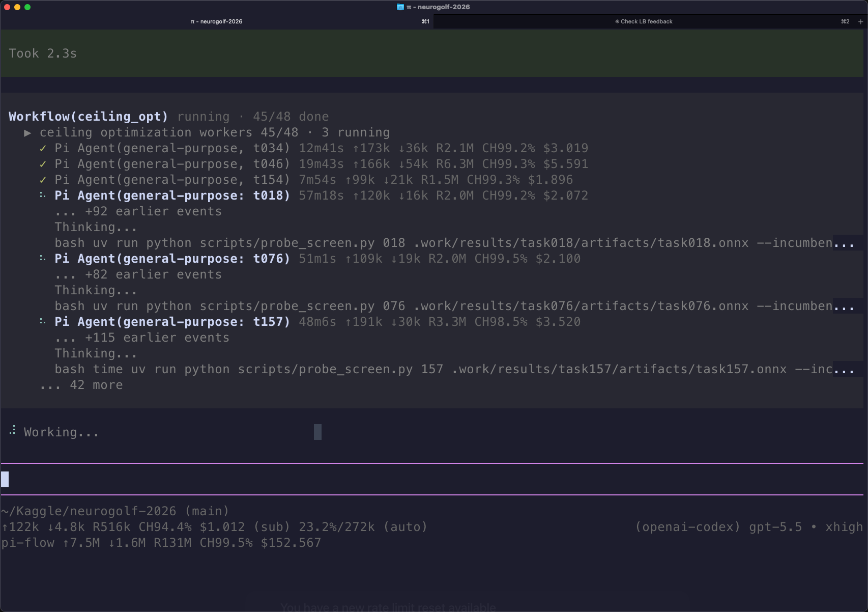Click the ~/Kaggle/neurogolf-2026 (main) path
The height and width of the screenshot is (612, 868).
pos(115,511)
